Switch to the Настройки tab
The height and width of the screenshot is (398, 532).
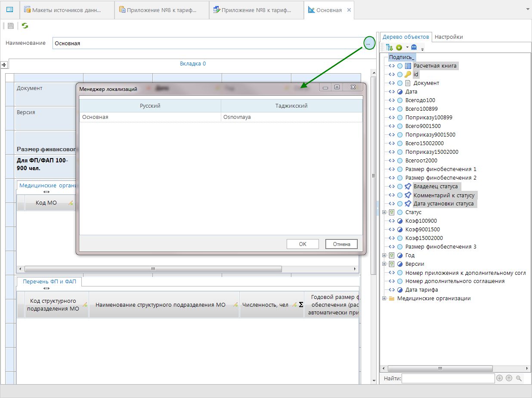point(448,37)
